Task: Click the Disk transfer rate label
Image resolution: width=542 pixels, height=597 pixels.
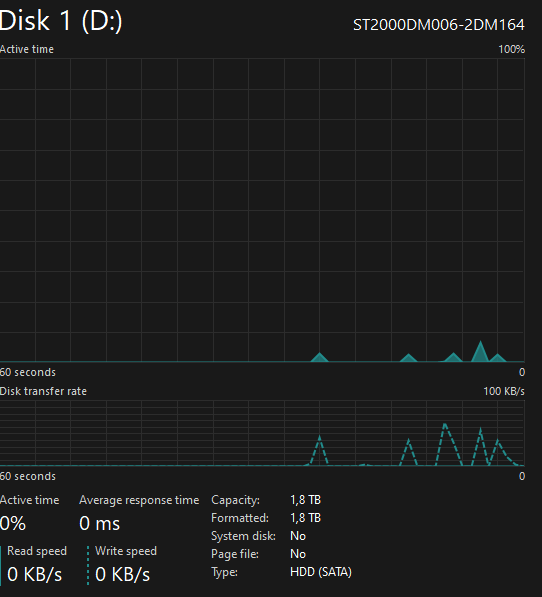Action: [x=43, y=391]
